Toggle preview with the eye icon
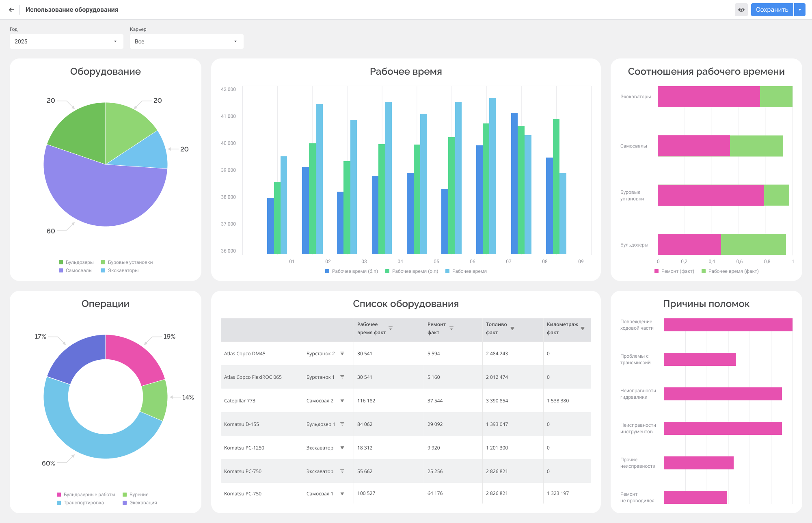This screenshot has height=523, width=812. (741, 10)
